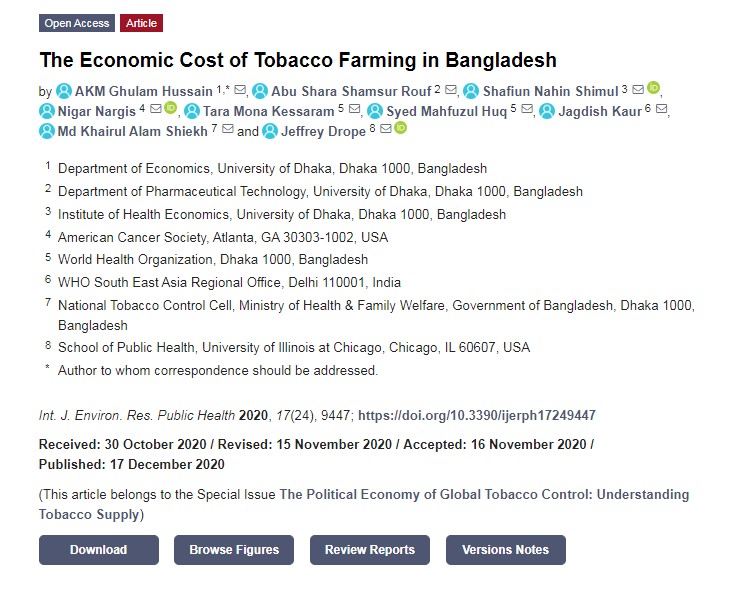Click the profile icon before Jagdish Kaur
729x592 pixels.
(548, 110)
